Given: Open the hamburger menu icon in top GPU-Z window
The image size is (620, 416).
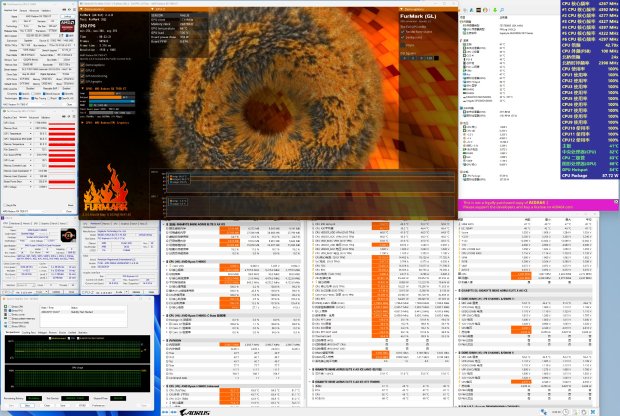Looking at the screenshot, I should click(x=74, y=9).
